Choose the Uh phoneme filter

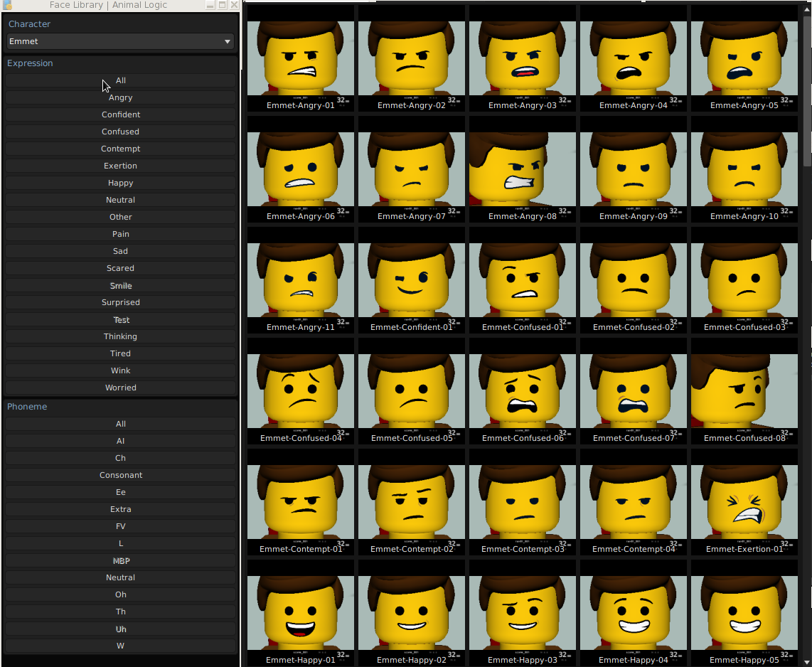(120, 629)
